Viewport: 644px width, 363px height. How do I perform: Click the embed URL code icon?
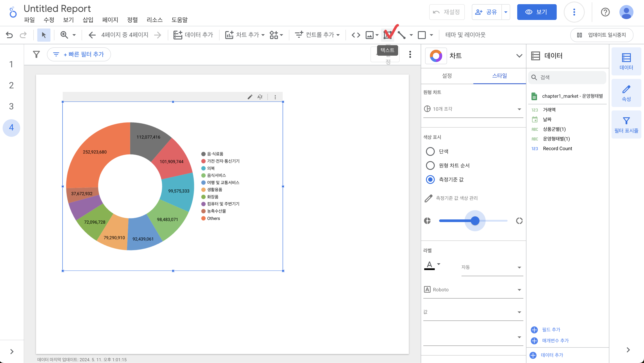tap(356, 35)
